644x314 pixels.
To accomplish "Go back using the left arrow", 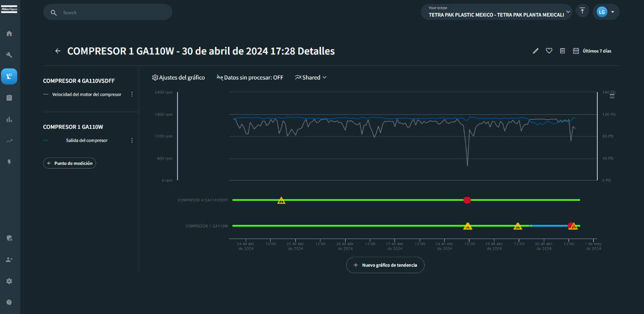I will [x=58, y=51].
